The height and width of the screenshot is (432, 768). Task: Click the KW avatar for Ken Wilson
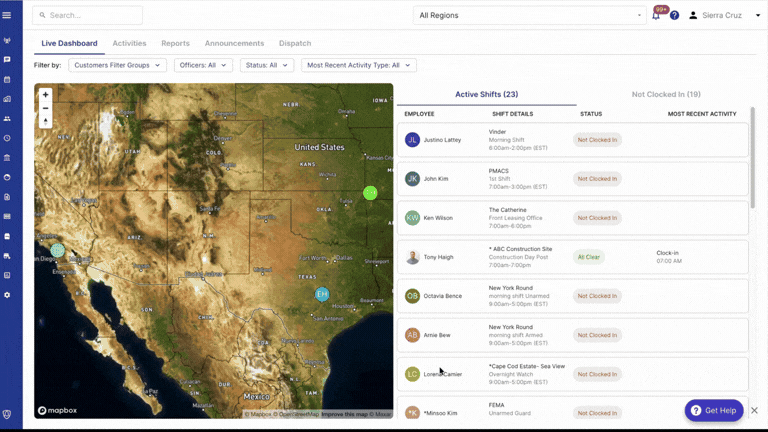412,218
